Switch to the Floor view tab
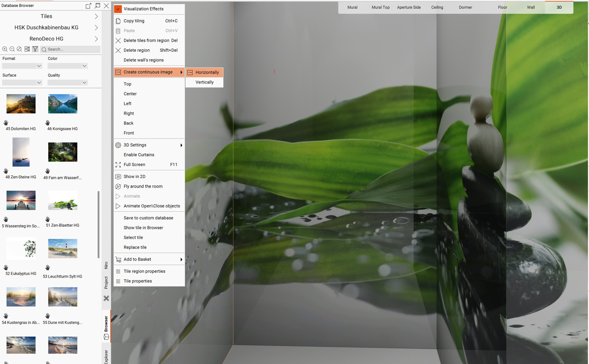The height and width of the screenshot is (364, 589). click(502, 7)
